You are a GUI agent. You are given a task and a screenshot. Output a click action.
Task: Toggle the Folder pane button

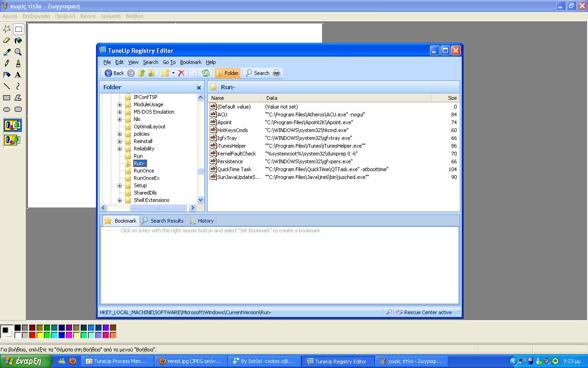pos(227,73)
